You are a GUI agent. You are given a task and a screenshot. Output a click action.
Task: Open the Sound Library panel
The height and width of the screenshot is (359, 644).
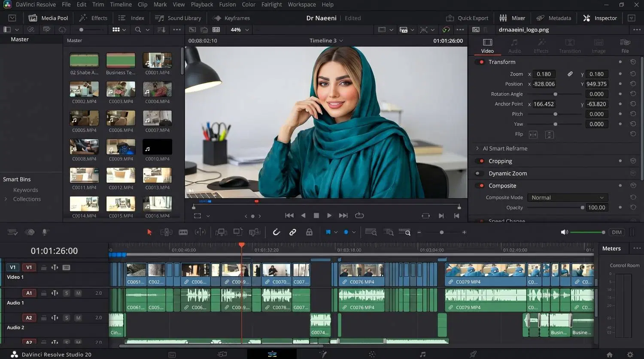click(178, 18)
